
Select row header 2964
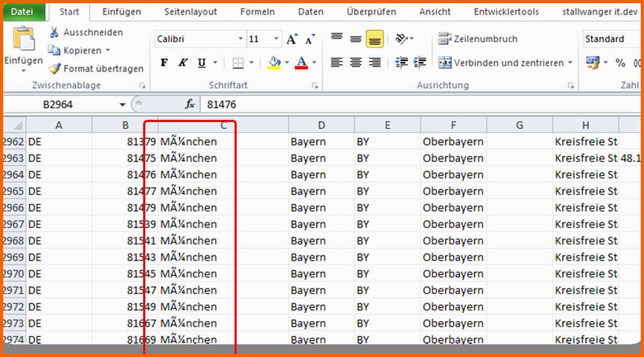pyautogui.click(x=14, y=174)
